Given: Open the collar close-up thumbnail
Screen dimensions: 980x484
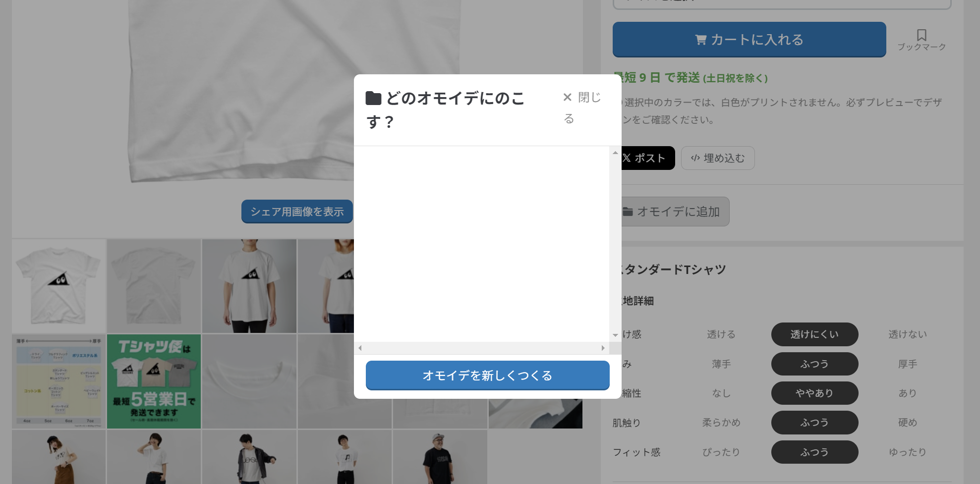Looking at the screenshot, I should 249,381.
